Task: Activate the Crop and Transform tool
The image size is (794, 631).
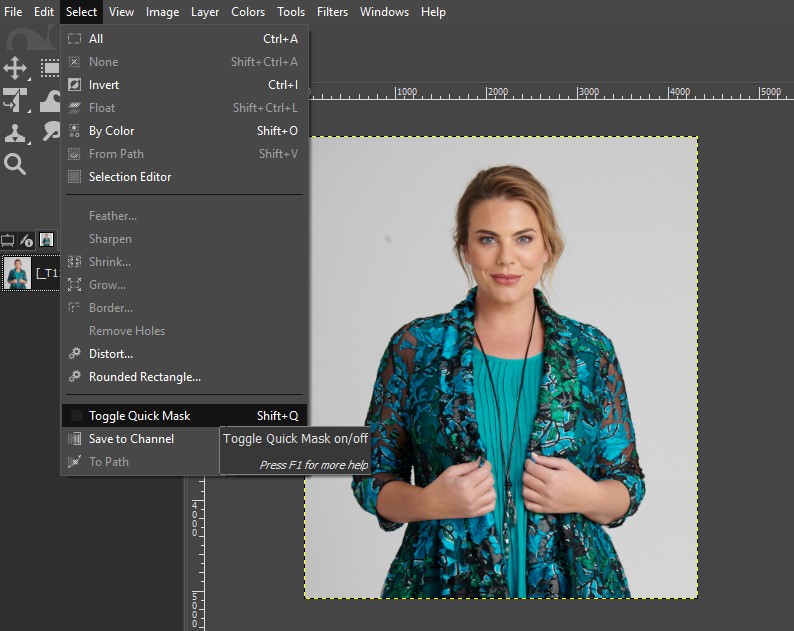Action: click(15, 100)
